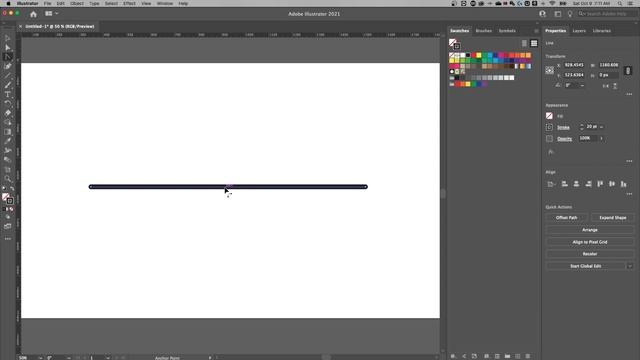Open the arrange documents layout dropdown
640x360 pixels.
coord(51,13)
